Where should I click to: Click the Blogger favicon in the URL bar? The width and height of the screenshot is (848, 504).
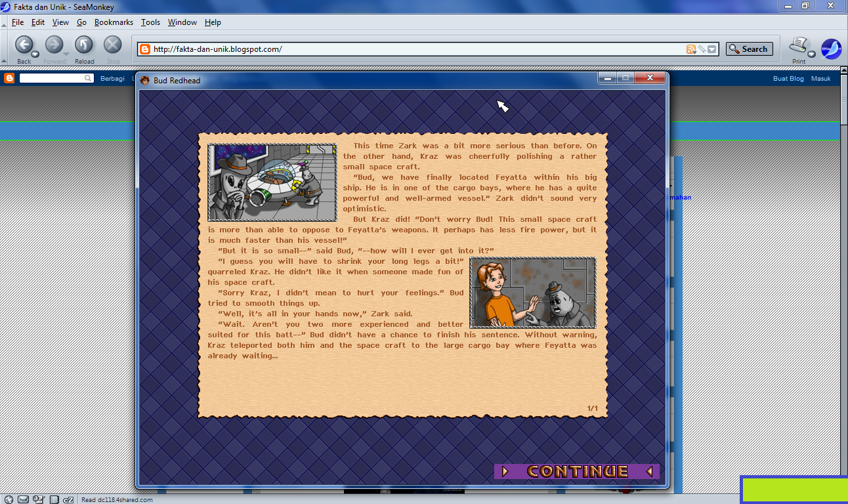pyautogui.click(x=145, y=49)
